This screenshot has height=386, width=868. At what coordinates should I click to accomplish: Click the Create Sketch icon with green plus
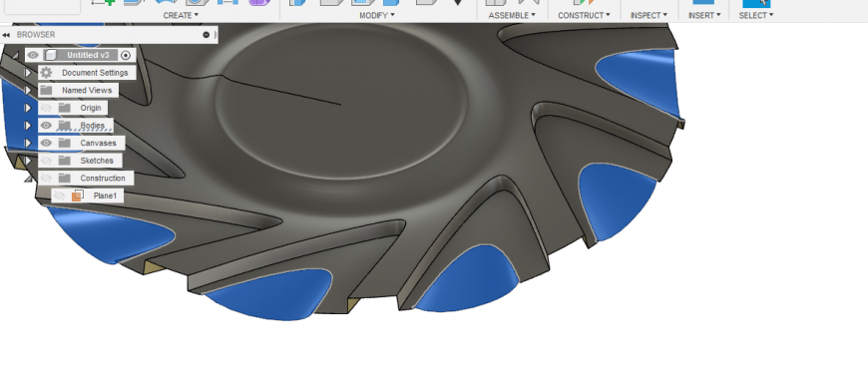click(x=103, y=2)
